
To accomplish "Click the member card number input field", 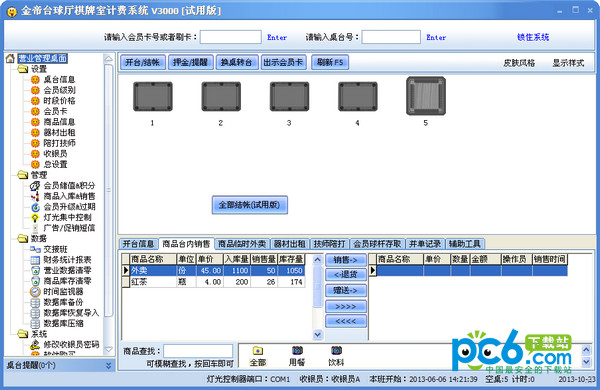I will (231, 37).
